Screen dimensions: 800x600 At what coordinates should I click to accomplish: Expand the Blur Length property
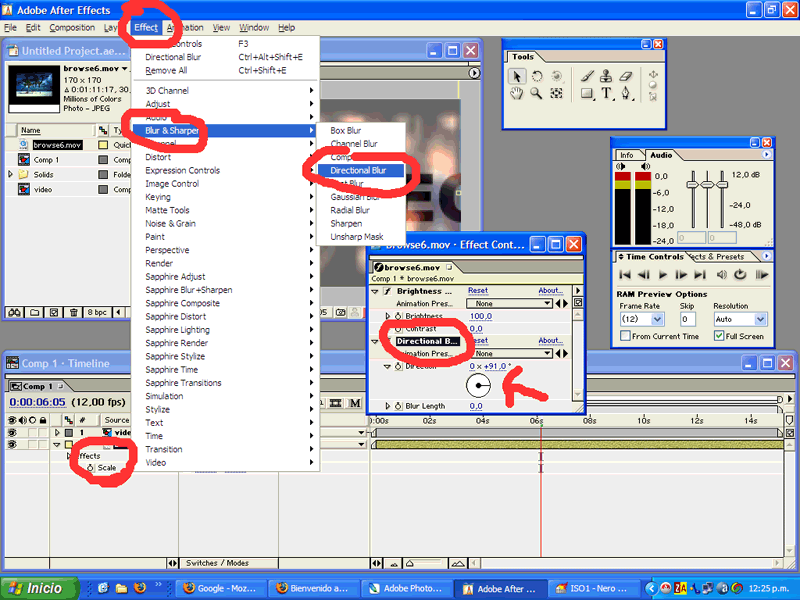tap(388, 406)
